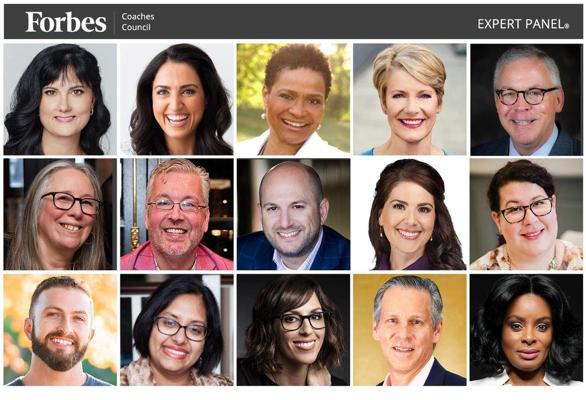This screenshot has width=586, height=400.
Task: Click the EXPERT PANEL label
Action: 521,24
